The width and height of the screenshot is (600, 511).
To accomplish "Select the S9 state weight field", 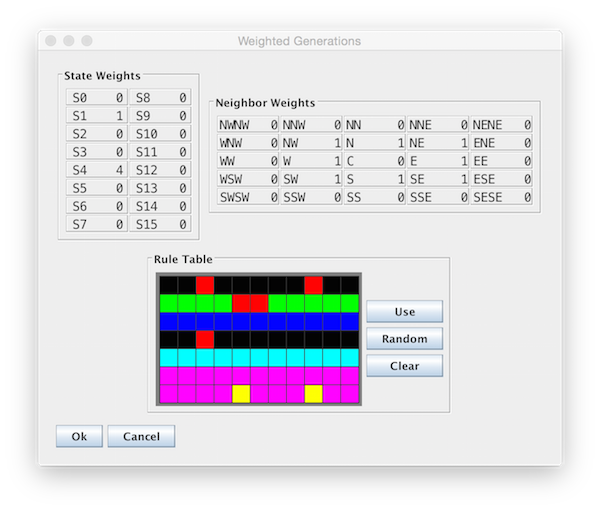I will coord(160,115).
